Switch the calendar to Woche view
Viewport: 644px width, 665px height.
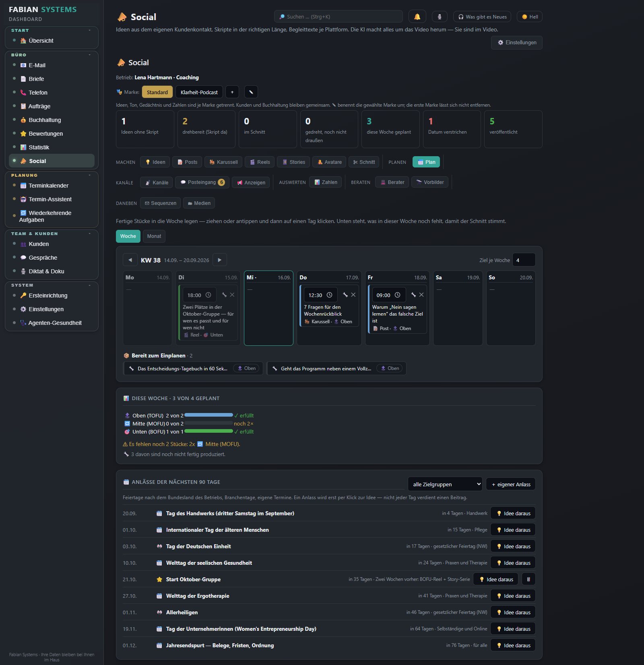click(x=128, y=236)
